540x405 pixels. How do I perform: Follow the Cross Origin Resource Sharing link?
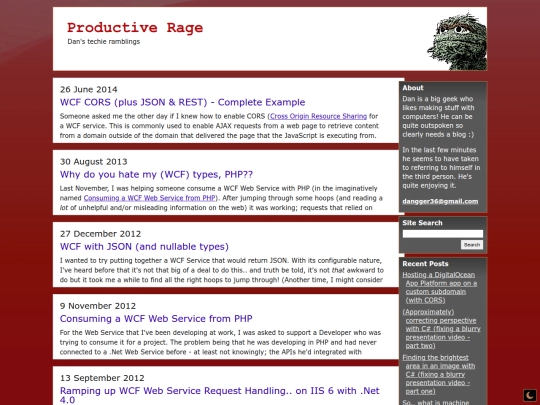click(x=318, y=116)
